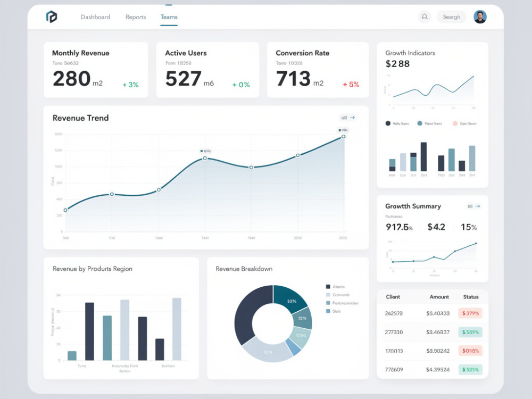Expand the Search field in the navbar

pos(451,16)
